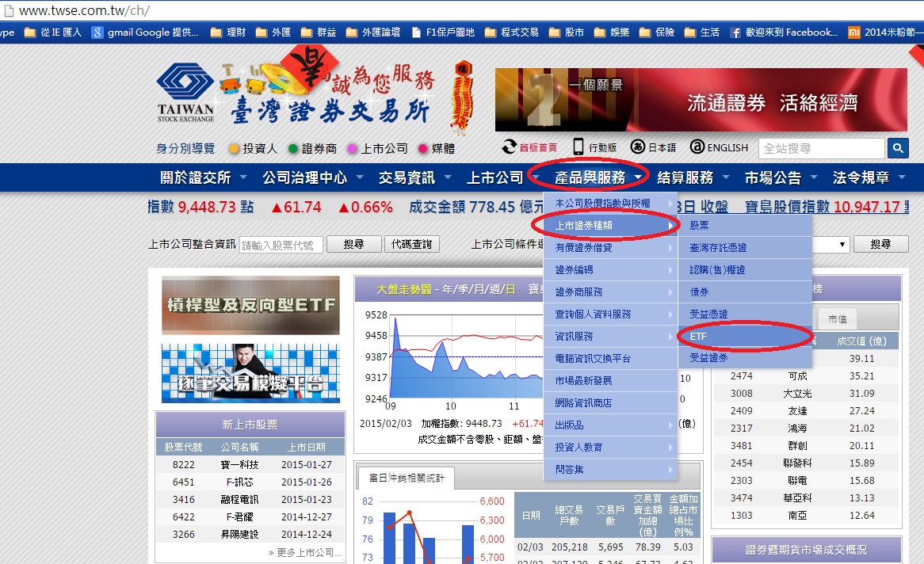Image resolution: width=924 pixels, height=564 pixels.
Task: Click the 行動版 mobile phone icon
Action: point(578,147)
